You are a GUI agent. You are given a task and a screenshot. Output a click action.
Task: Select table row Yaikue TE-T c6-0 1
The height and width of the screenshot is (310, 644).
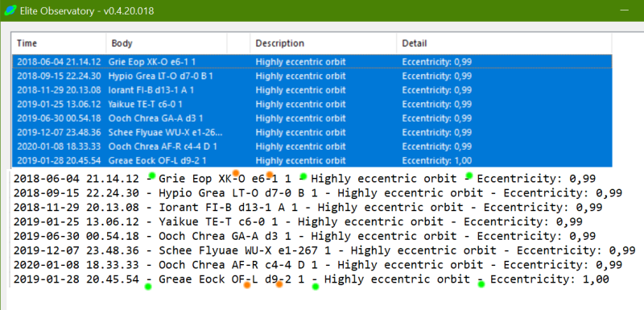coord(312,105)
